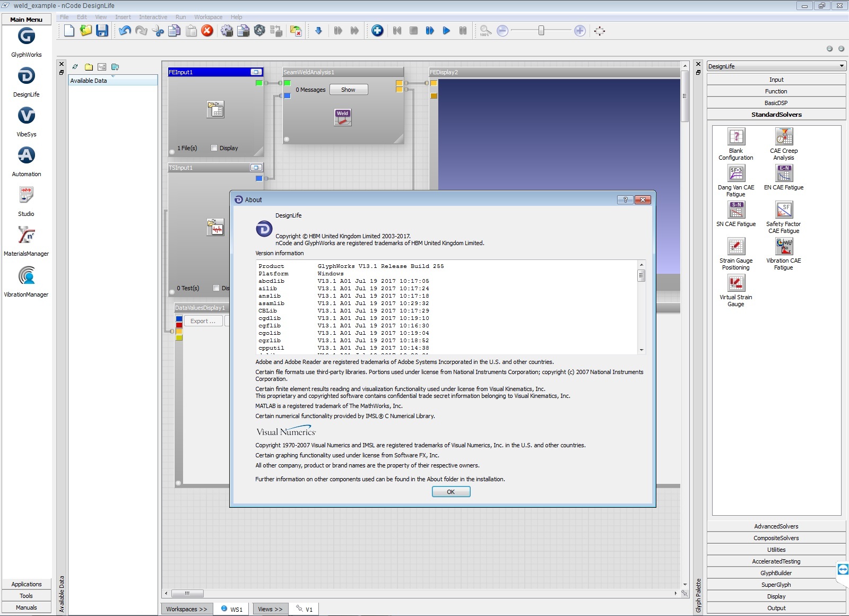Viewport: 849px width, 616px height.
Task: Click the stop square button
Action: tap(413, 31)
